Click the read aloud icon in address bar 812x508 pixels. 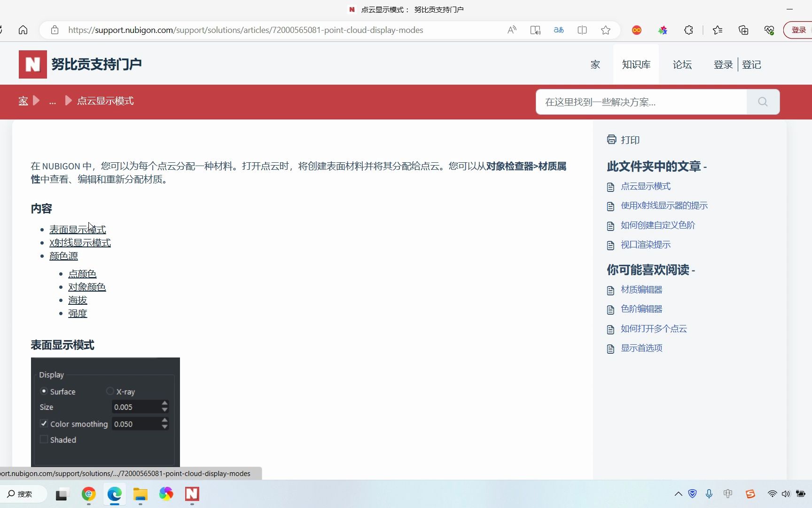coord(512,30)
